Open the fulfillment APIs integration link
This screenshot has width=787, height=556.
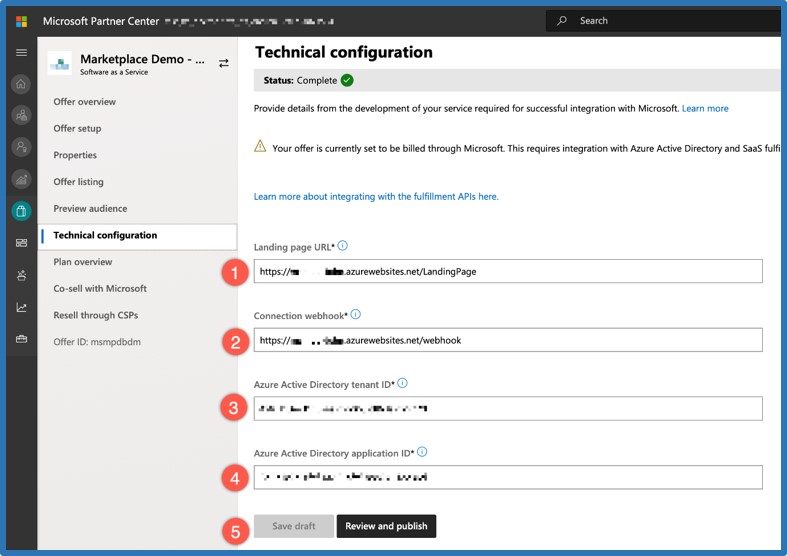(376, 197)
